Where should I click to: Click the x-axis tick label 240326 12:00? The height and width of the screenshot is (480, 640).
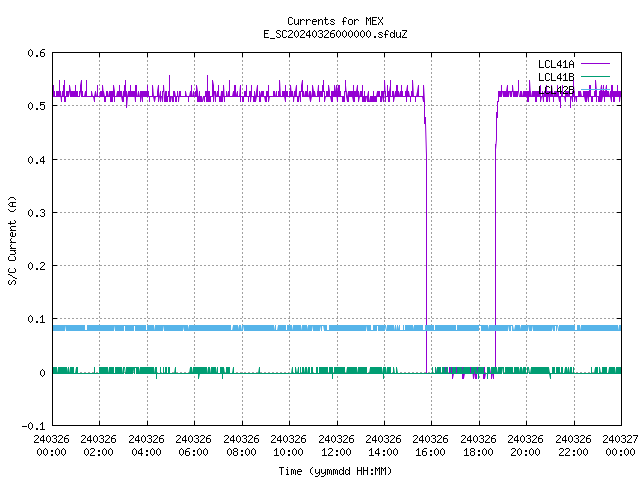tap(336, 446)
